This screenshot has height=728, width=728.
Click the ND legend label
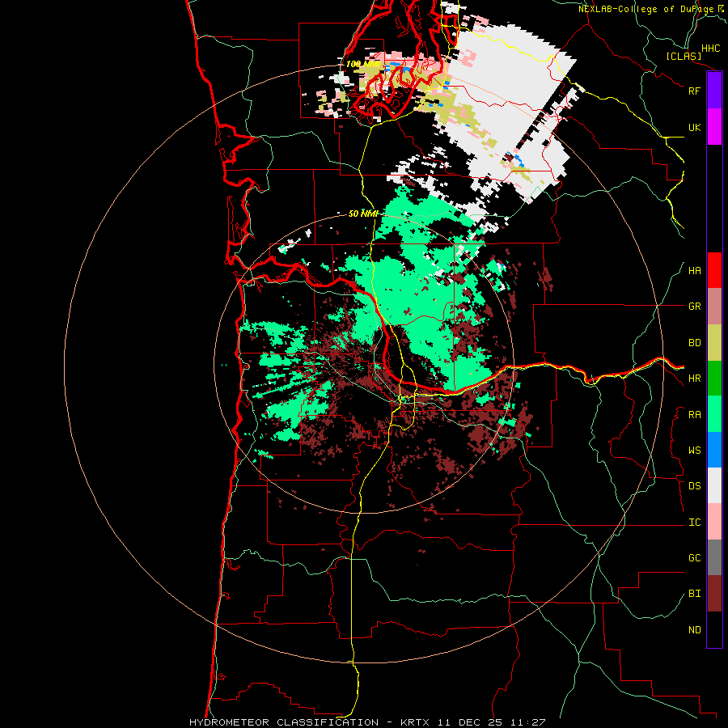(694, 630)
